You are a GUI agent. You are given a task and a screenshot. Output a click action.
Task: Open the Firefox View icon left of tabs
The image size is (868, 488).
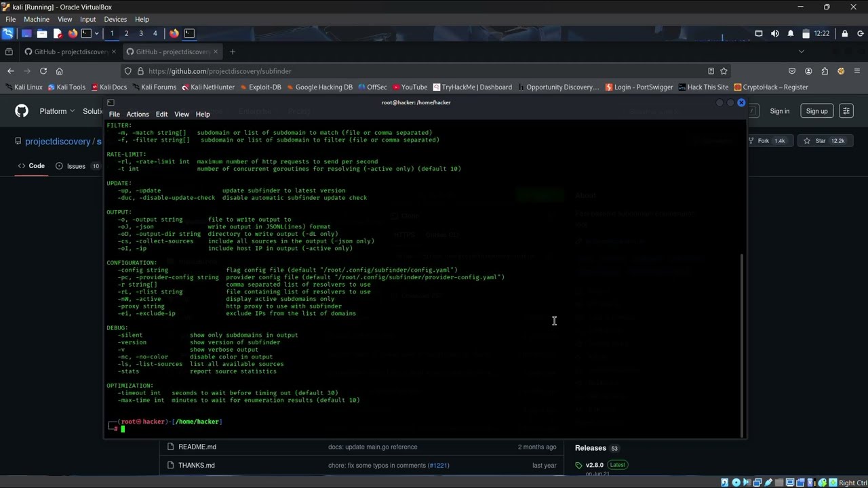click(9, 52)
